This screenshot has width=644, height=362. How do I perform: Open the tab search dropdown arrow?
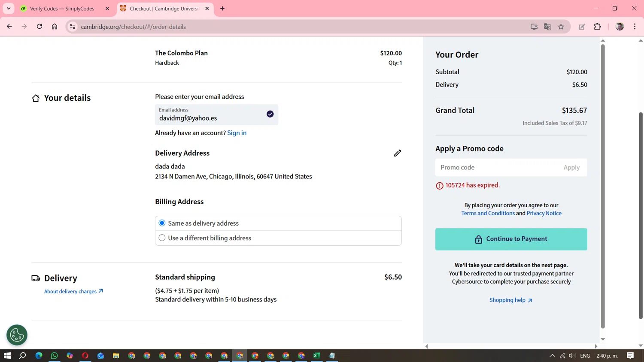click(x=9, y=9)
